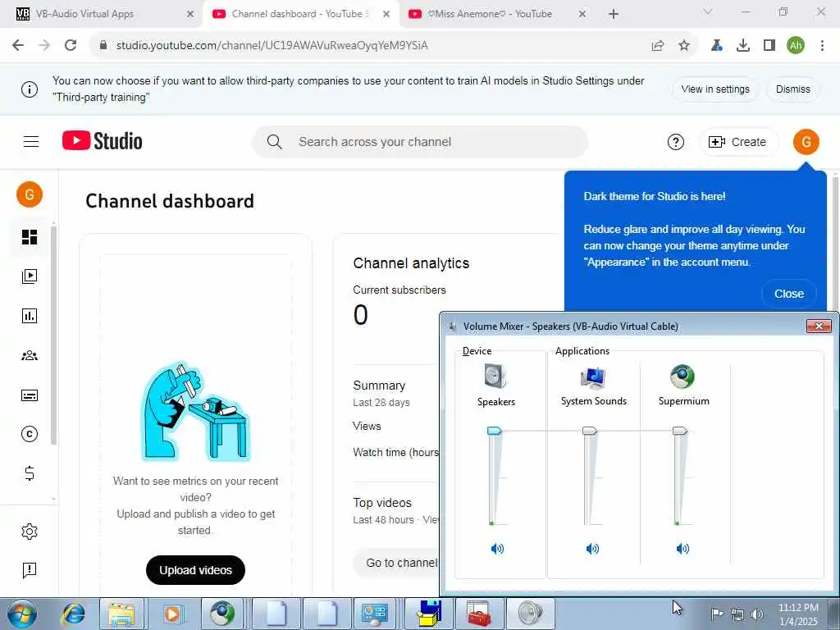The image size is (840, 630).
Task: Bookmark this page with the star icon
Action: (683, 46)
